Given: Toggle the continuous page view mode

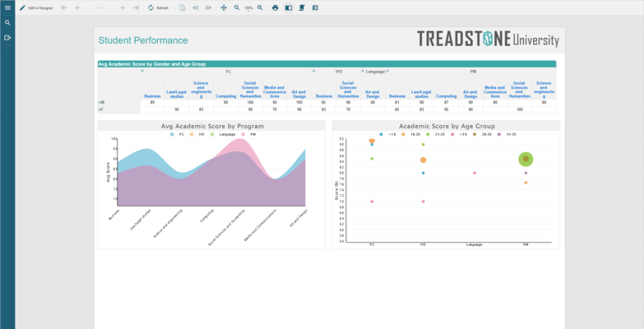Looking at the screenshot, I should (x=302, y=7).
